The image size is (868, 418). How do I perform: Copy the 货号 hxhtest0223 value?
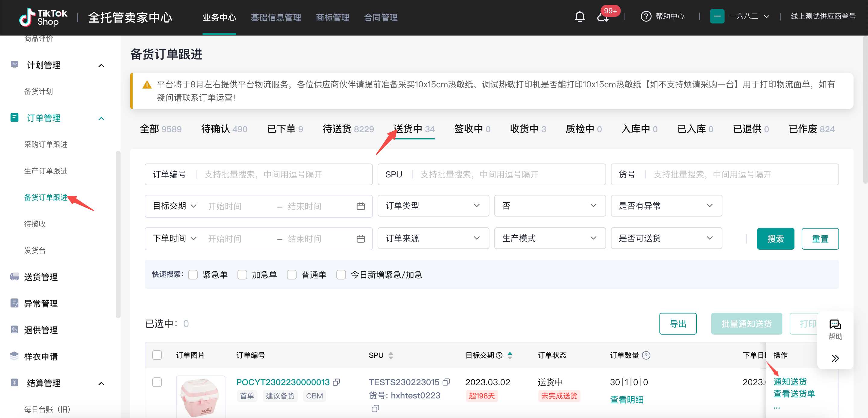click(375, 409)
